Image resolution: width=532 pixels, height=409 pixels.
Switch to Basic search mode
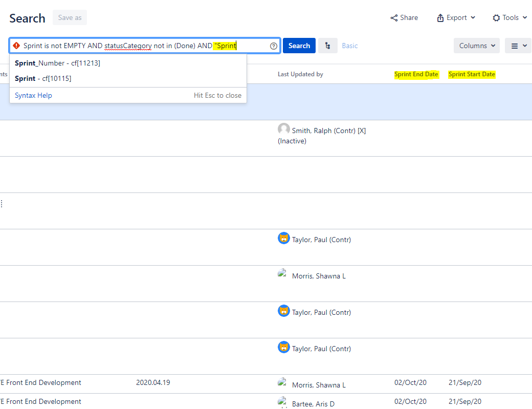coord(350,46)
